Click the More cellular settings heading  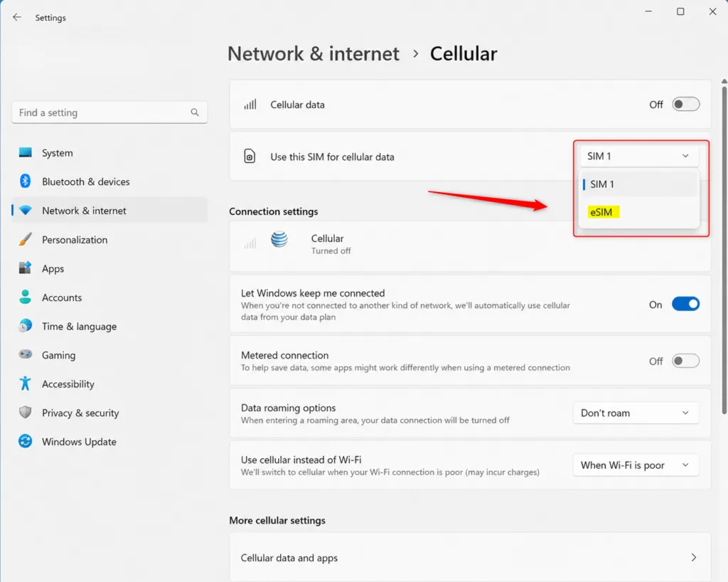tap(277, 520)
